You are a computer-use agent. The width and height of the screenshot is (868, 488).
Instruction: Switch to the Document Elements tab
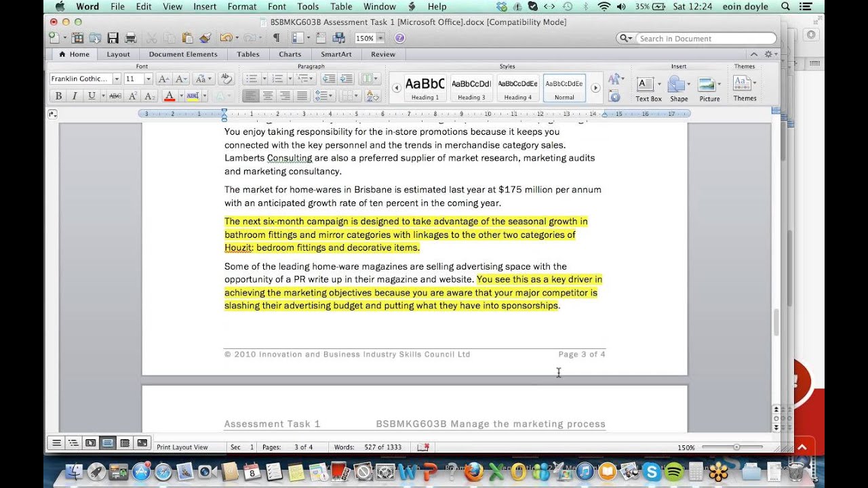(183, 54)
